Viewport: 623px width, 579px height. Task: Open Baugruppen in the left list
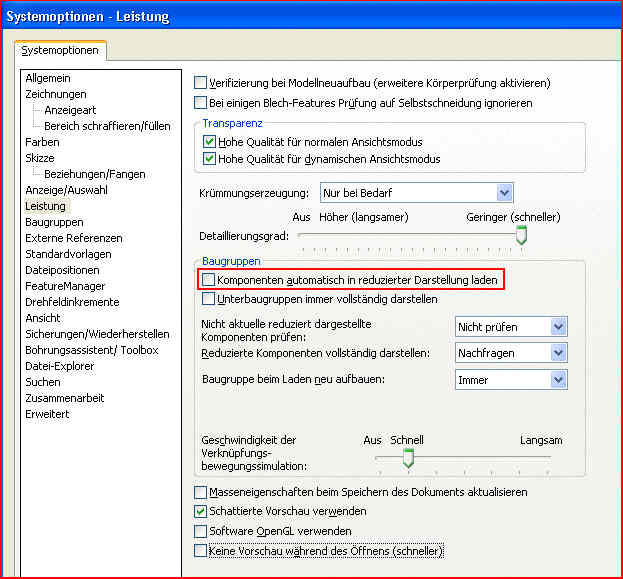[54, 222]
